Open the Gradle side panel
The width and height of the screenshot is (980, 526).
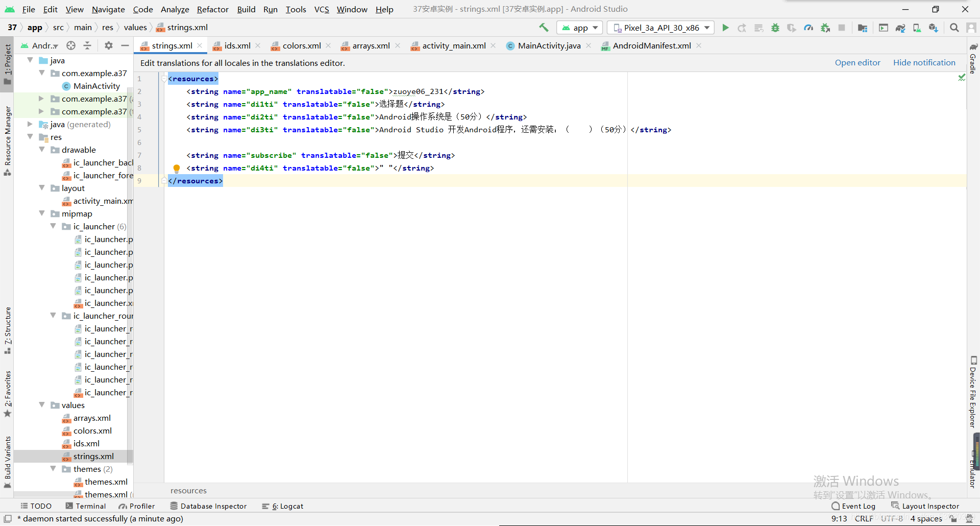click(973, 58)
